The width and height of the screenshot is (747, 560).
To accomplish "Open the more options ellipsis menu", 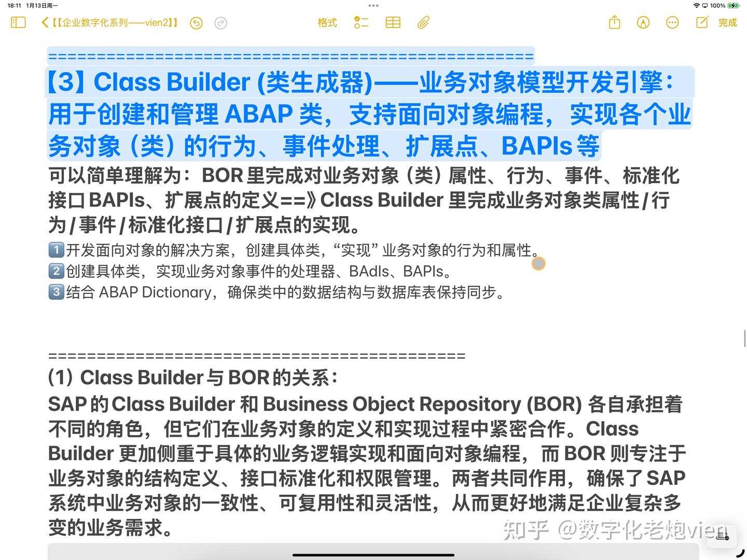I will click(672, 23).
